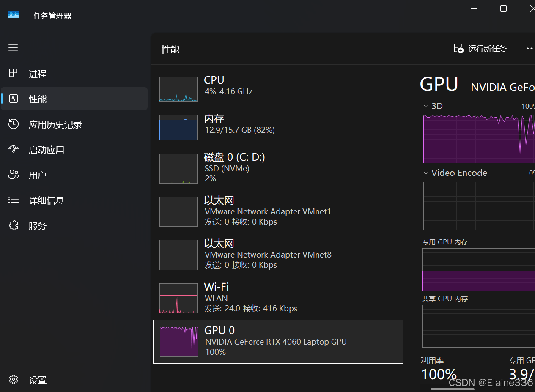Viewport: 535px width, 392px height.
Task: Click the Performance (性能) heartbeat icon
Action: pyautogui.click(x=14, y=99)
